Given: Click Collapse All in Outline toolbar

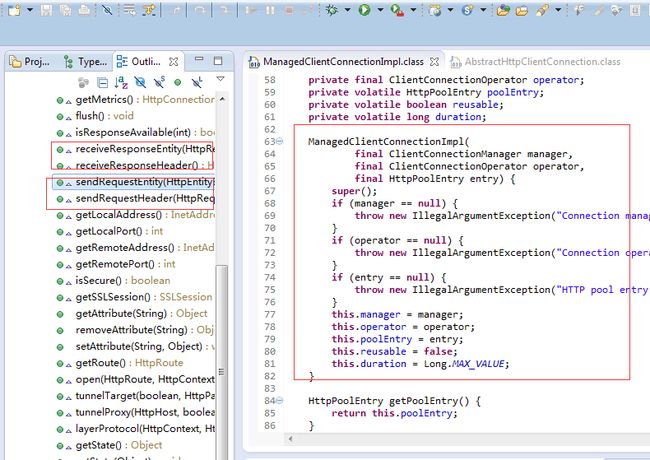Looking at the screenshot, I should point(102,83).
